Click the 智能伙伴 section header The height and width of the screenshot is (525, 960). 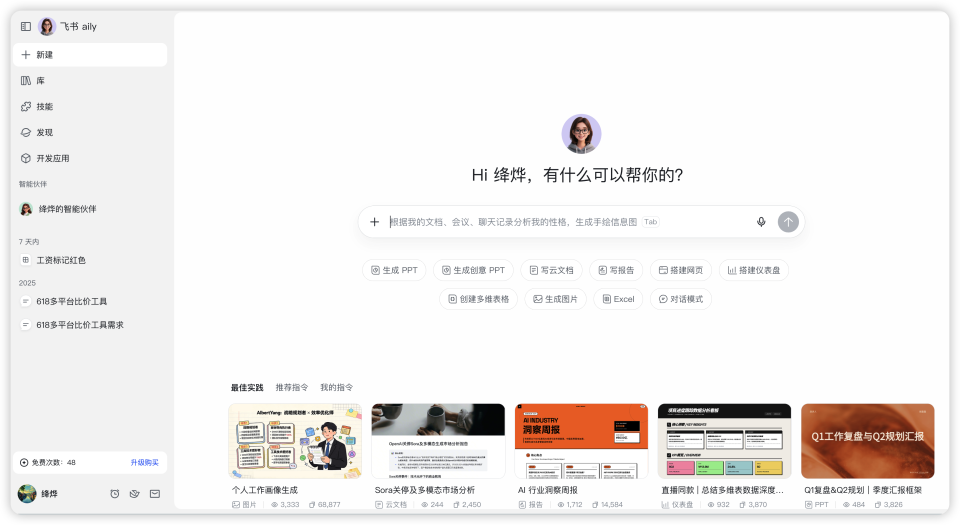[33, 184]
